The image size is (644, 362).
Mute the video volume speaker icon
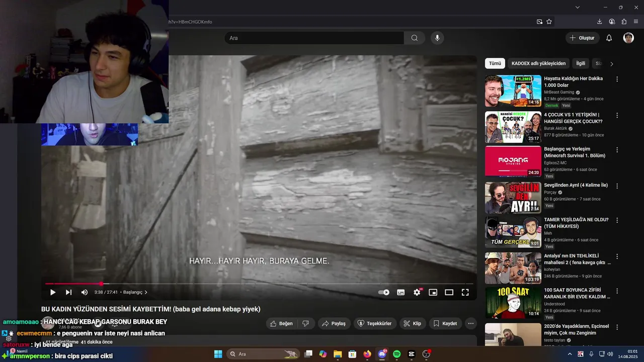[85, 292]
